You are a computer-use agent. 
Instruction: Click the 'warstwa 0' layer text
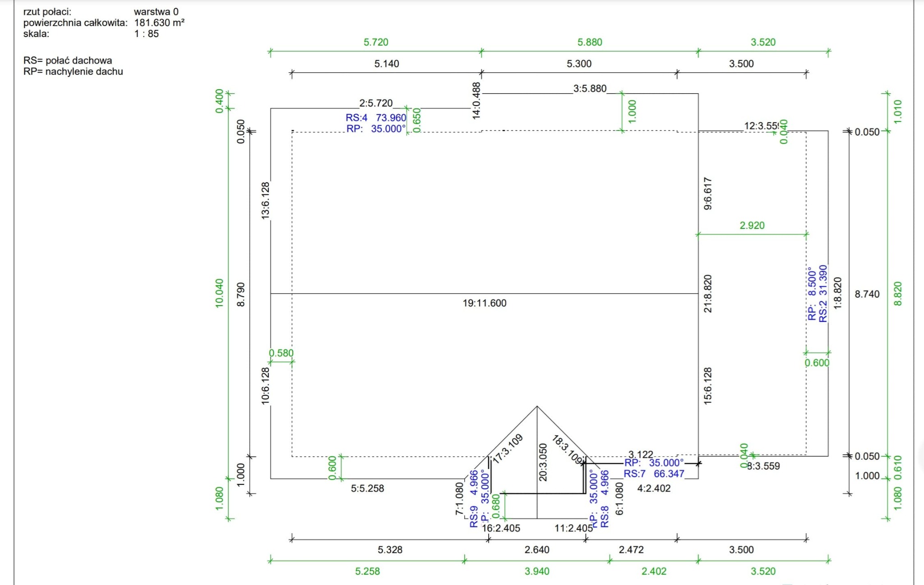pyautogui.click(x=156, y=12)
